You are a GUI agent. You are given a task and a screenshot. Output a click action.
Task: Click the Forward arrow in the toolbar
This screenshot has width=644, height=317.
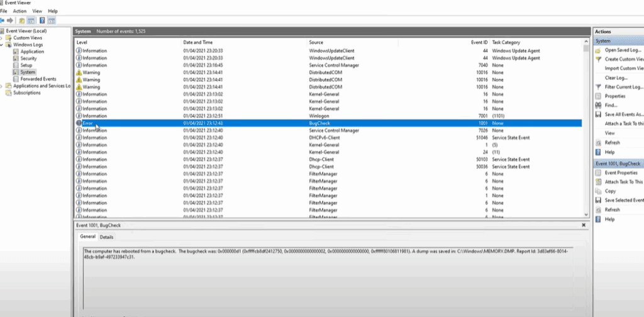click(x=11, y=20)
